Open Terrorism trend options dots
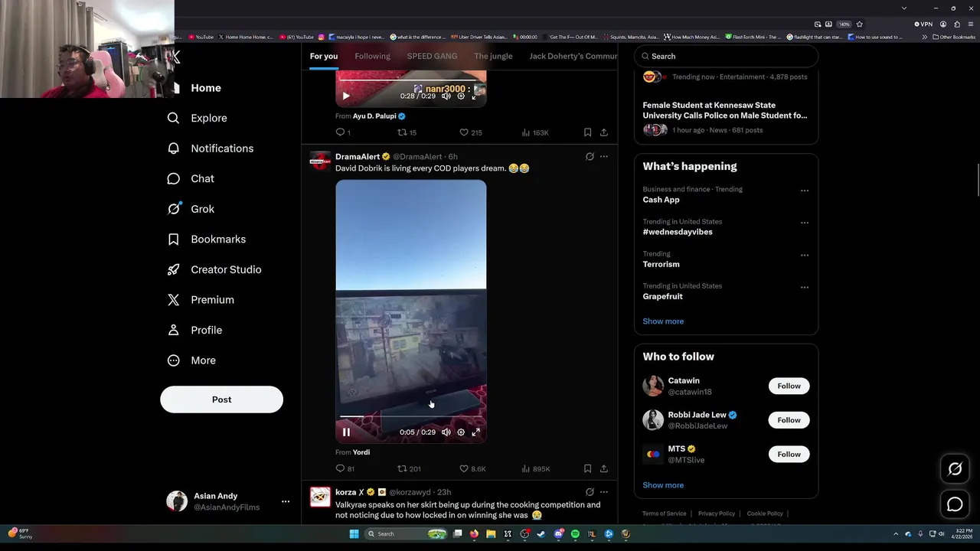 [x=805, y=255]
